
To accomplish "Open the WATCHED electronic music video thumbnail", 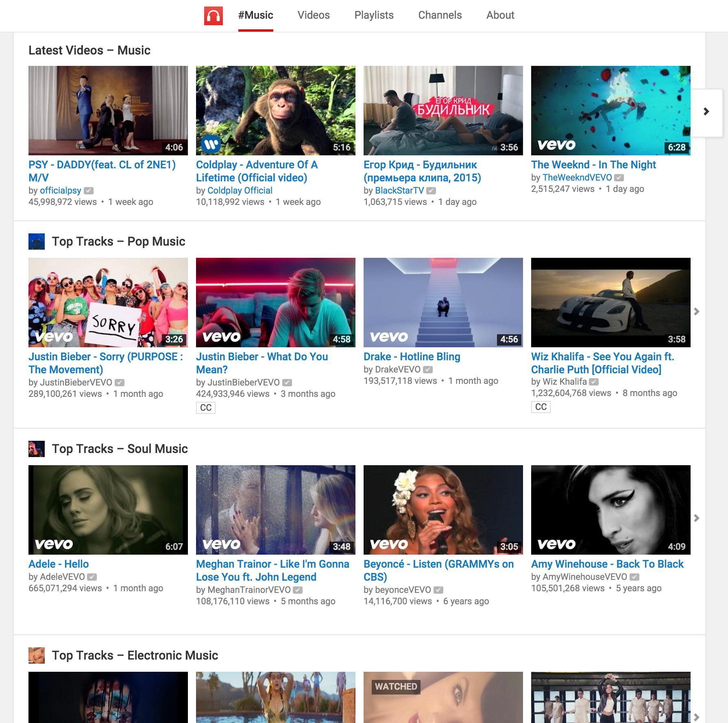I will (x=443, y=697).
